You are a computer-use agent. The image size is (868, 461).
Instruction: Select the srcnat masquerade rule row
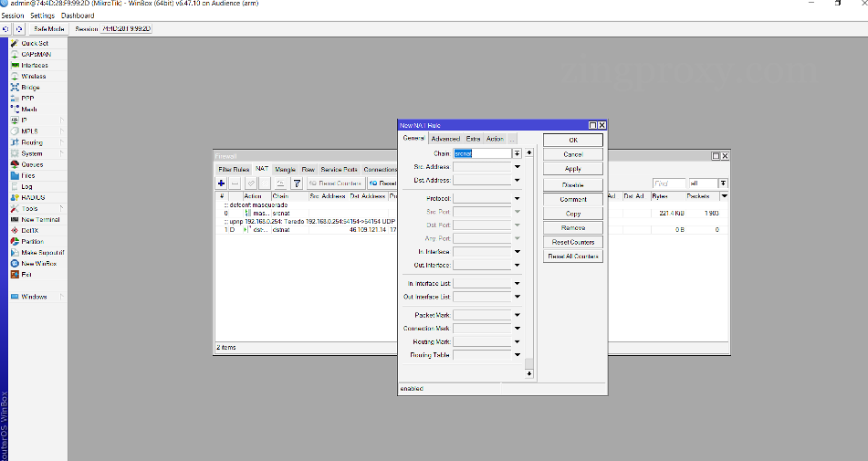click(x=472, y=213)
